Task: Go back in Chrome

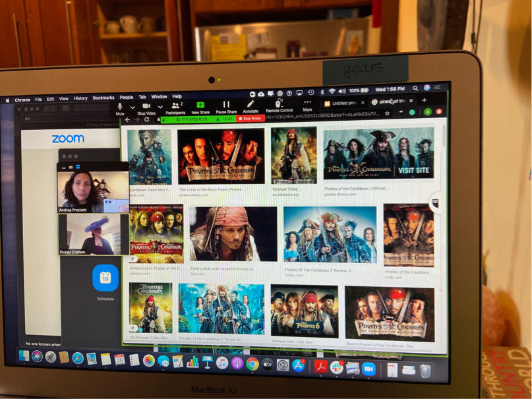Action: 128,120
